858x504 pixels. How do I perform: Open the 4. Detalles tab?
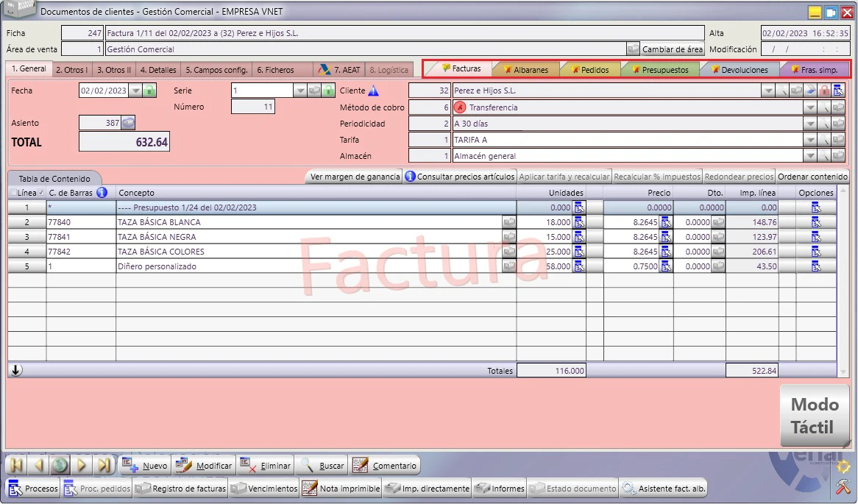click(x=158, y=69)
